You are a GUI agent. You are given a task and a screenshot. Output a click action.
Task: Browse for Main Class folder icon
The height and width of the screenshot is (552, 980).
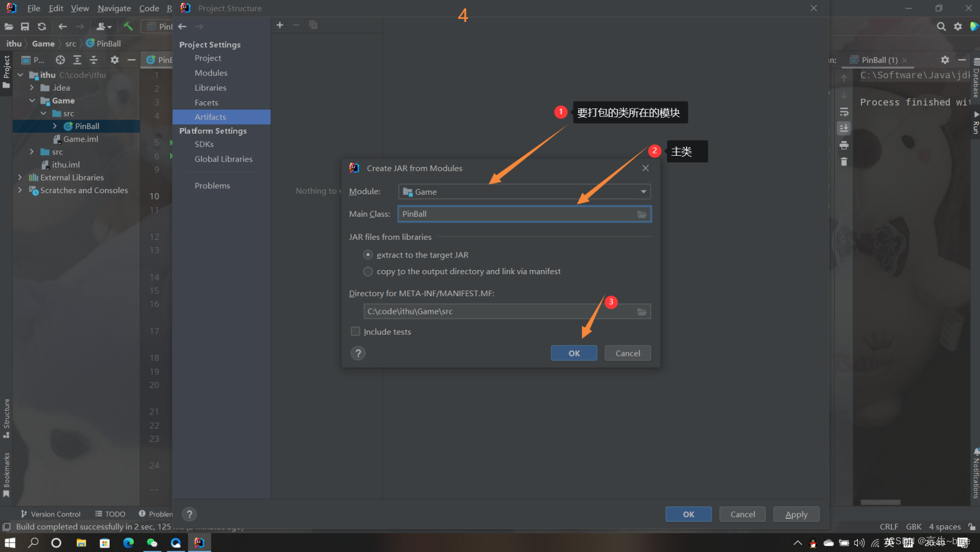642,214
